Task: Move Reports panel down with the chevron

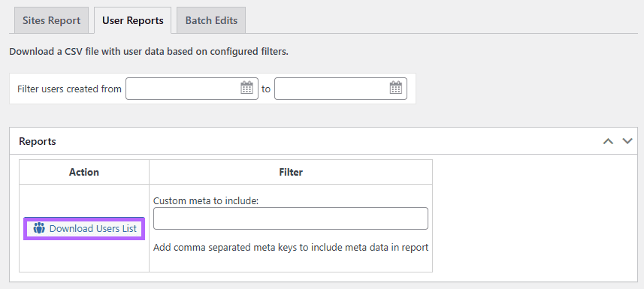Action: (627, 141)
